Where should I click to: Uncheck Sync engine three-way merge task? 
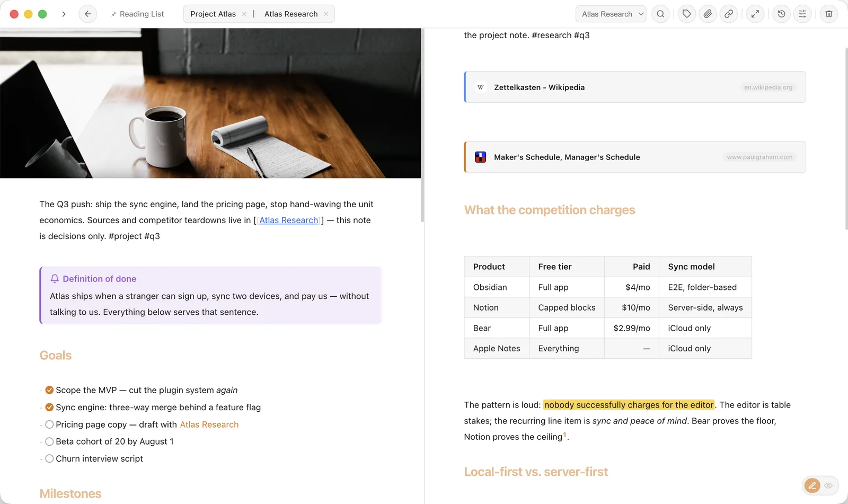(x=49, y=408)
